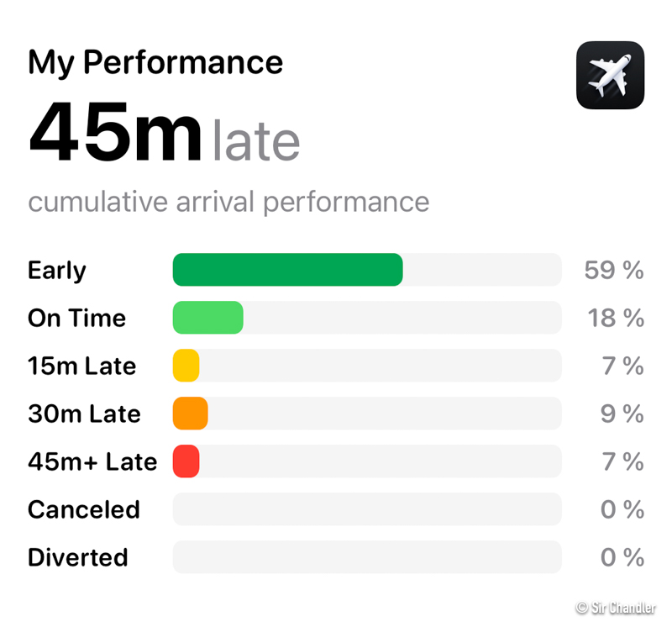Select the 30m Late label
Screen dimensions: 672x622
pos(84,414)
